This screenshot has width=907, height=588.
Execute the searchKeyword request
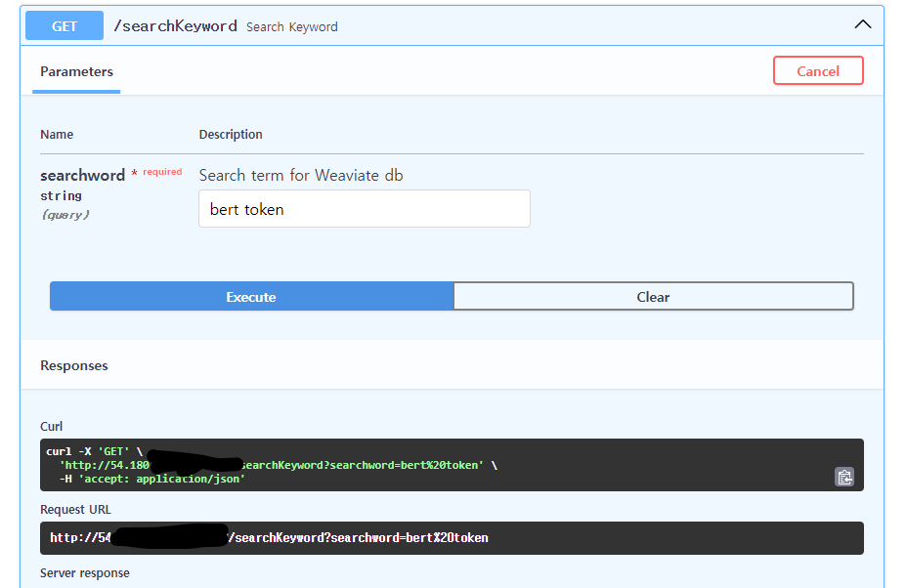point(251,297)
